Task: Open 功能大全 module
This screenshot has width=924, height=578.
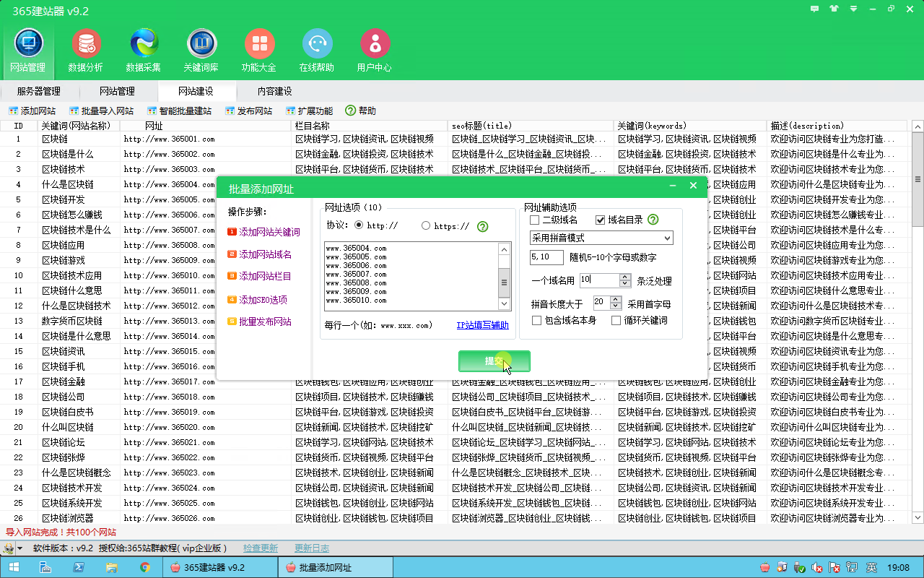Action: point(259,51)
